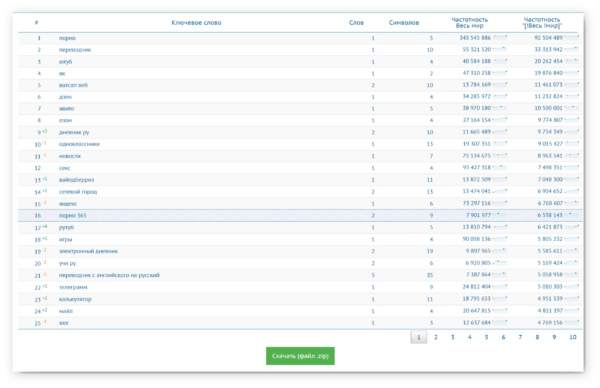Select pagination page 1

tap(419, 337)
